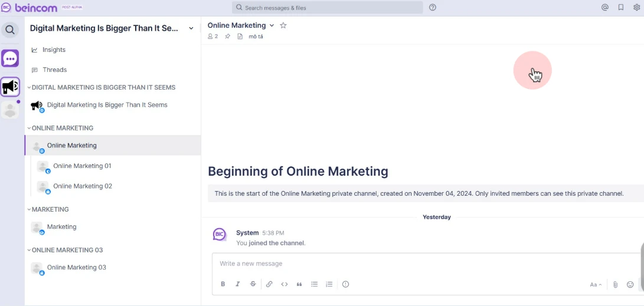644x306 pixels.
Task: Open channel members count icon
Action: click(213, 37)
